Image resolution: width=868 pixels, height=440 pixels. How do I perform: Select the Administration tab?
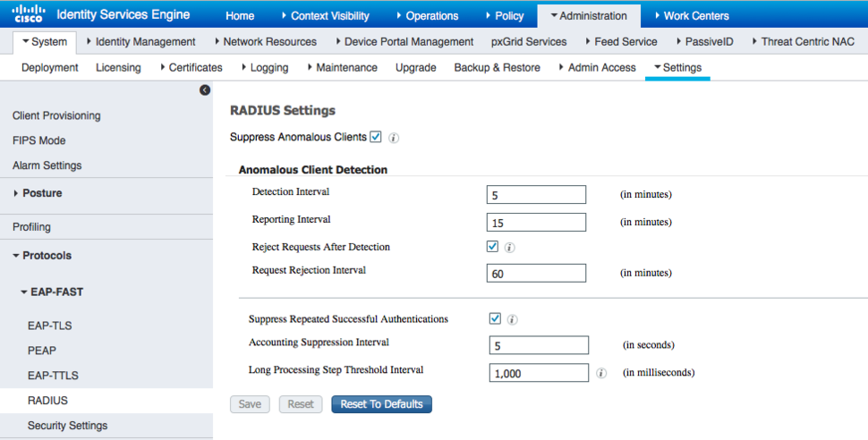(x=589, y=16)
